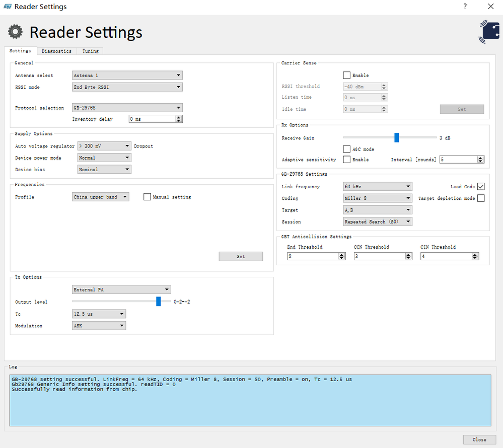Open the Coding dropdown

[x=378, y=198]
